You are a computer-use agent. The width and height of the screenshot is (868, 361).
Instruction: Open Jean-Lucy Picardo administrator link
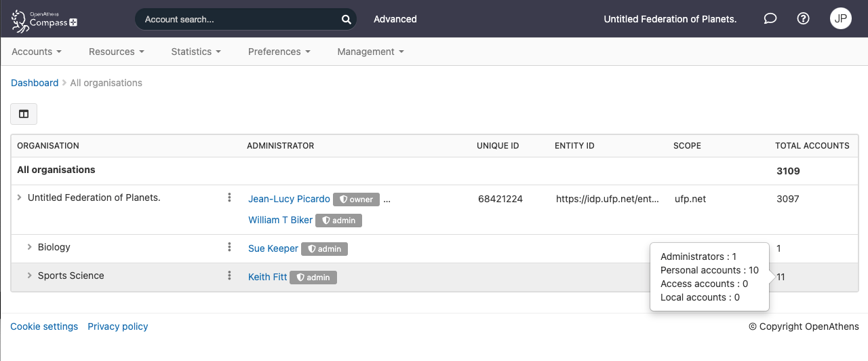click(289, 199)
